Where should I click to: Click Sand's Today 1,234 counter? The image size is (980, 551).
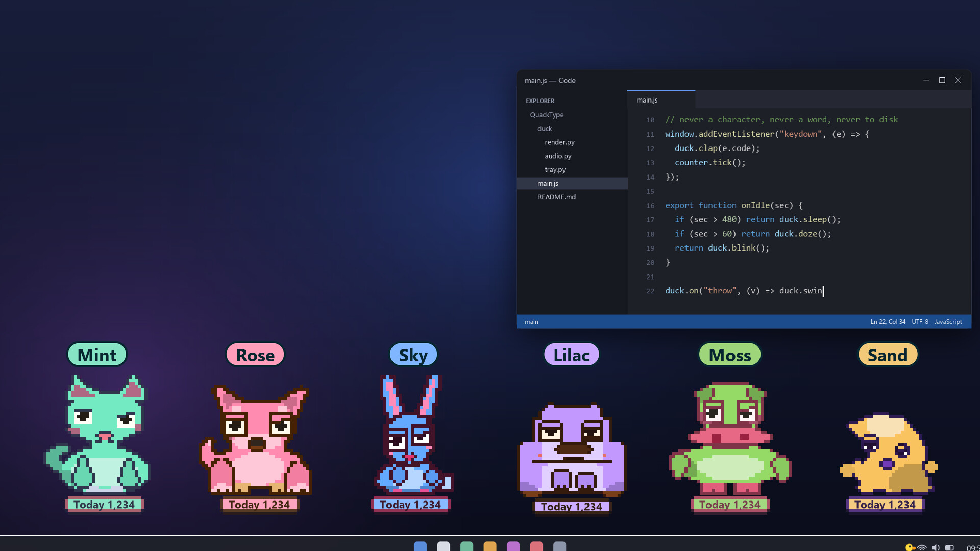pos(885,505)
